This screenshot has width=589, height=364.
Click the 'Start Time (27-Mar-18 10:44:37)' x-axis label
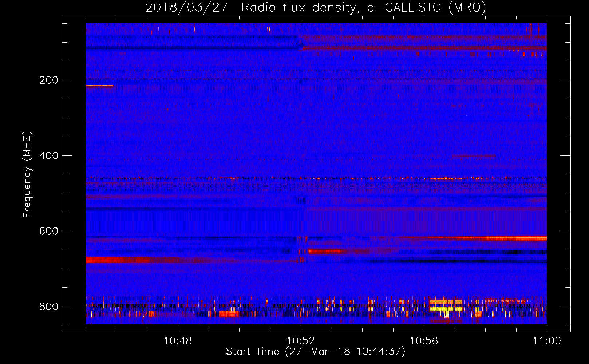(316, 352)
